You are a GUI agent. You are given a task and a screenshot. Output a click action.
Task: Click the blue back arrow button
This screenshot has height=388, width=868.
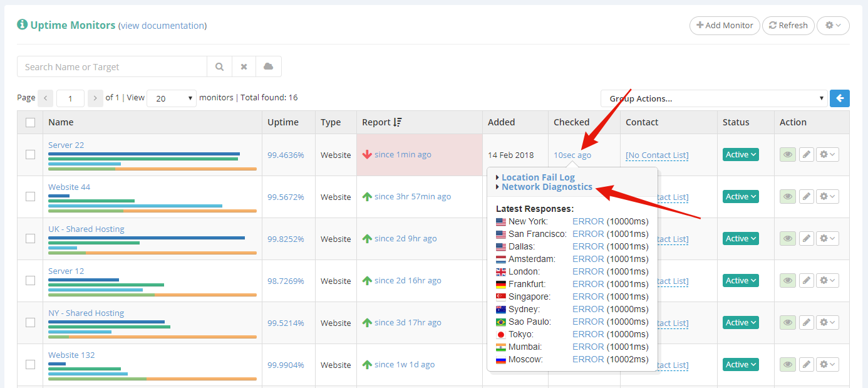click(x=840, y=98)
